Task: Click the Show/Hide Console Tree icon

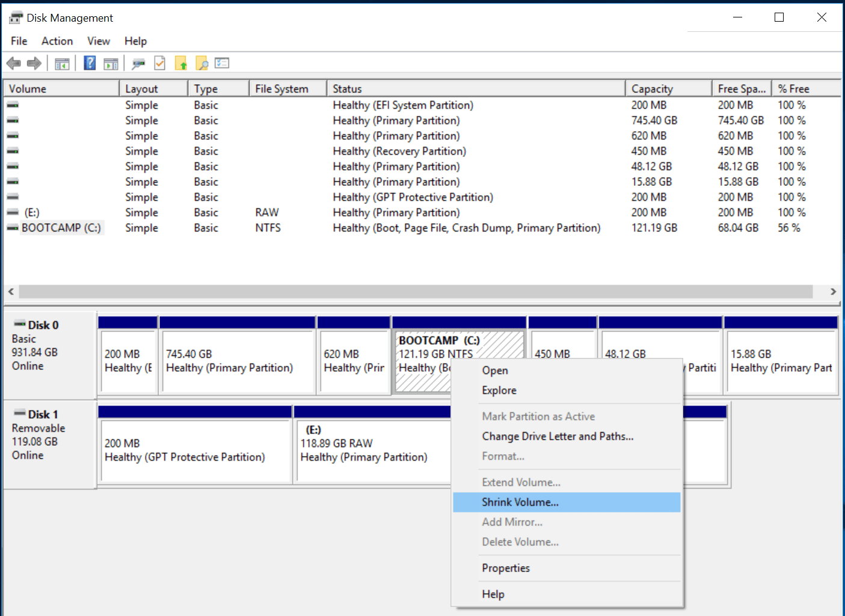Action: click(x=62, y=63)
